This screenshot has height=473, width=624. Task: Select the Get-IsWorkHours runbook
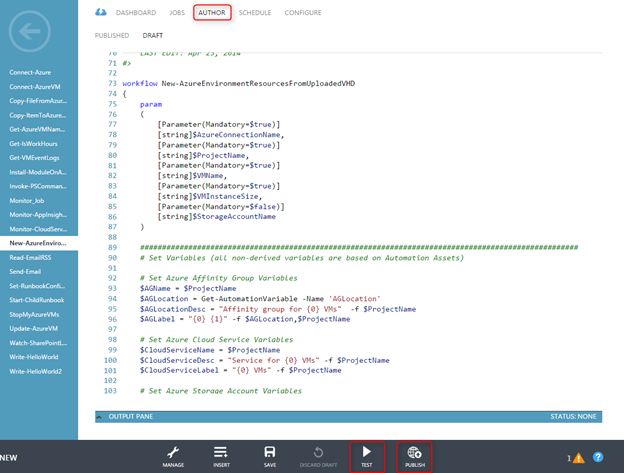tap(33, 144)
